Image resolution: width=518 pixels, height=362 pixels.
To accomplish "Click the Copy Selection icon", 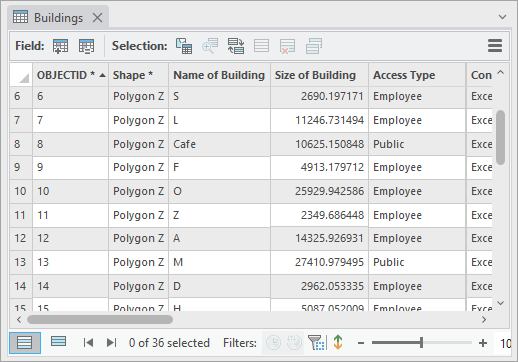I will [x=314, y=46].
